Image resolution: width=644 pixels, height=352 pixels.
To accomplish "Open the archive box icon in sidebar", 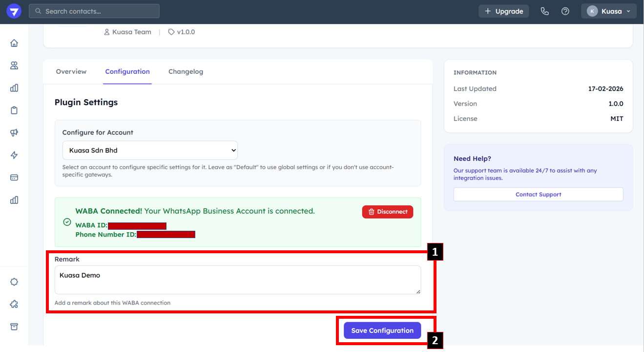I will [14, 327].
